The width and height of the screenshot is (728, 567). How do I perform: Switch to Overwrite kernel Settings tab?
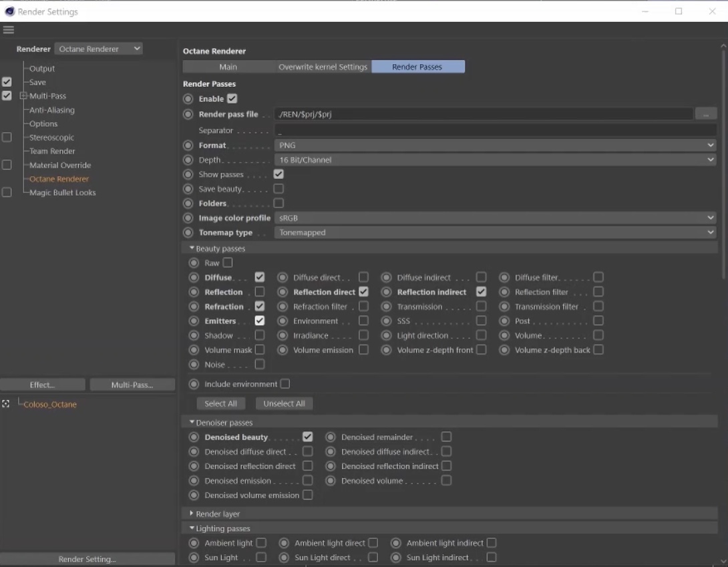click(x=323, y=67)
